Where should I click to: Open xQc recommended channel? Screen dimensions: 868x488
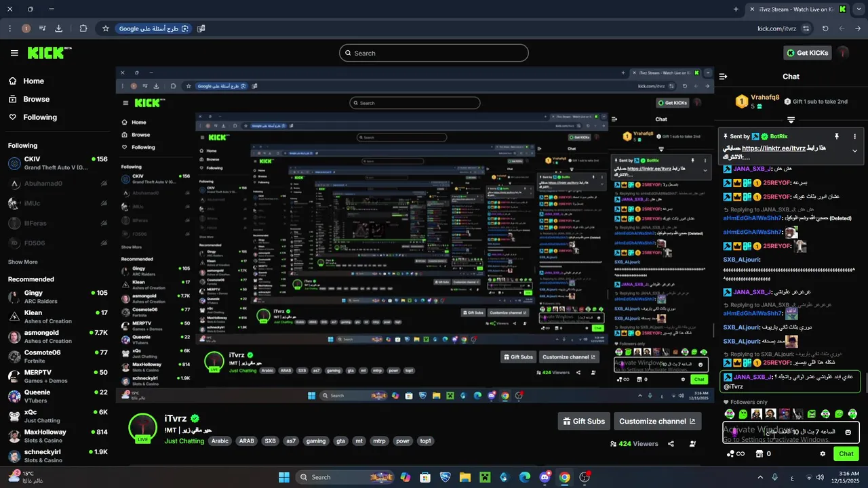[x=58, y=416]
